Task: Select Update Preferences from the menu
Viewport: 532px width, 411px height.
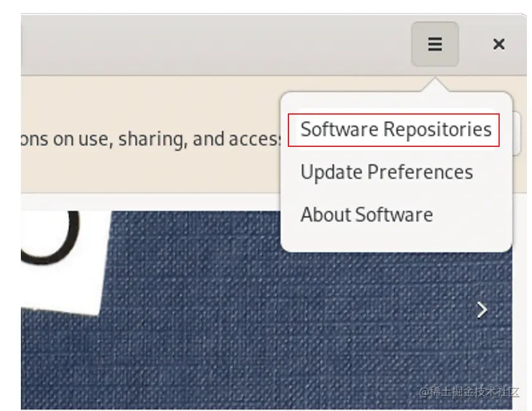Action: click(x=387, y=172)
